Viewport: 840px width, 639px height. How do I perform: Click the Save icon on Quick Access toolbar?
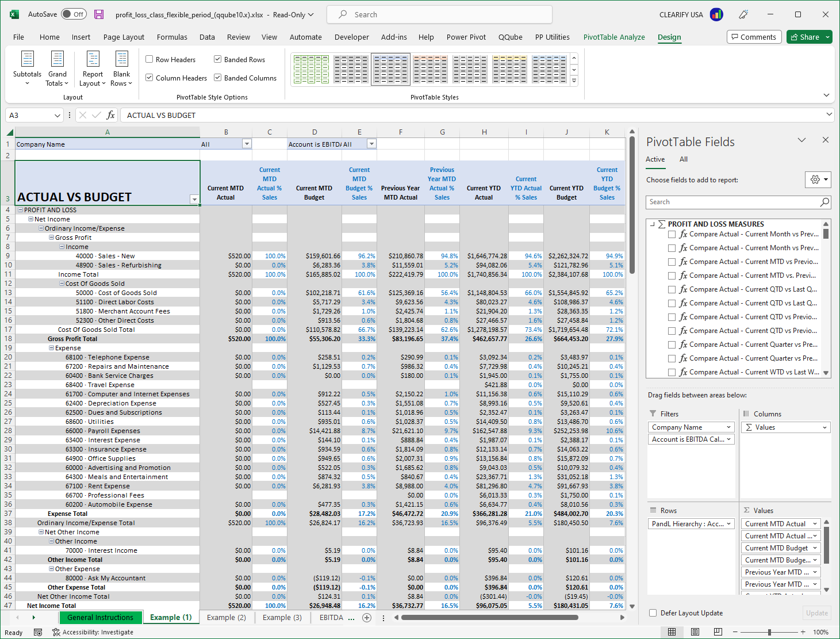pyautogui.click(x=99, y=14)
